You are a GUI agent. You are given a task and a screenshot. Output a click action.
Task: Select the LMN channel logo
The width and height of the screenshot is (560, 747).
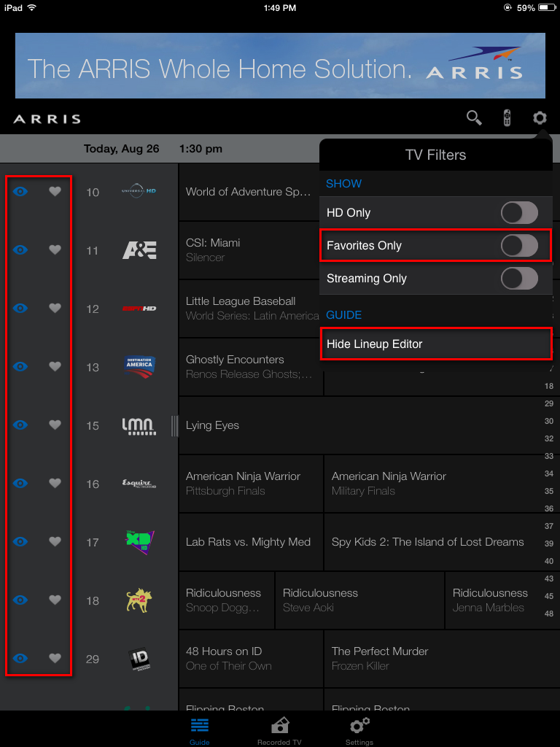[139, 426]
